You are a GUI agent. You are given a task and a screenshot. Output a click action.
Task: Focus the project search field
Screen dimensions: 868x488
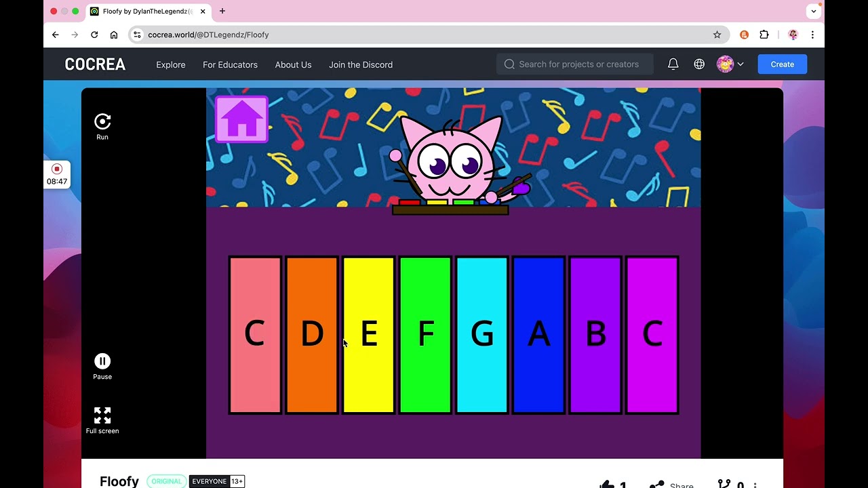(575, 64)
